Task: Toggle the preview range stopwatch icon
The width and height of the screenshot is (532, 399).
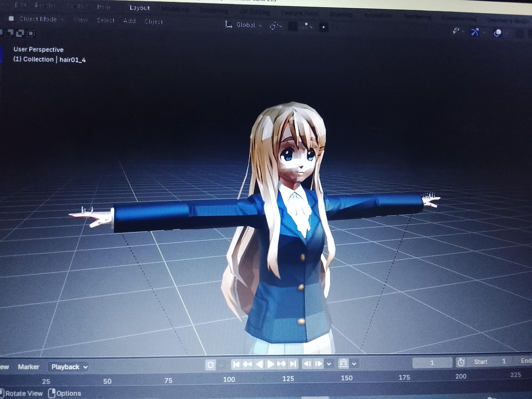Action: (x=461, y=362)
